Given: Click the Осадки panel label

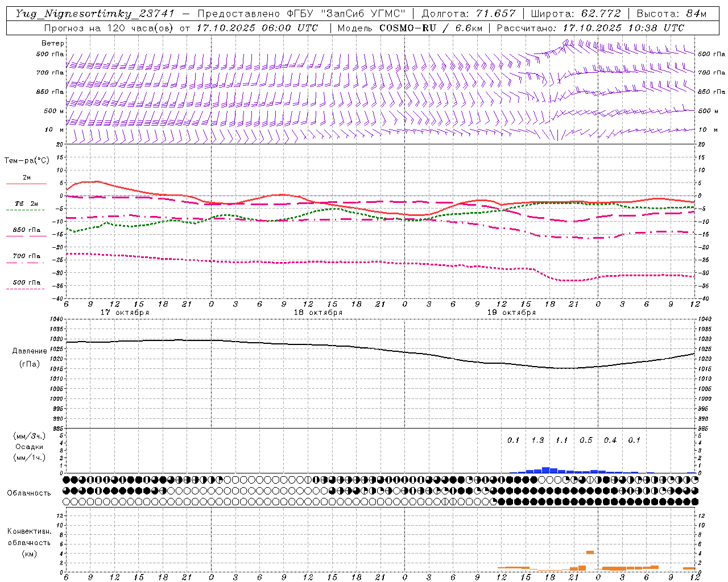Looking at the screenshot, I should pyautogui.click(x=30, y=447).
